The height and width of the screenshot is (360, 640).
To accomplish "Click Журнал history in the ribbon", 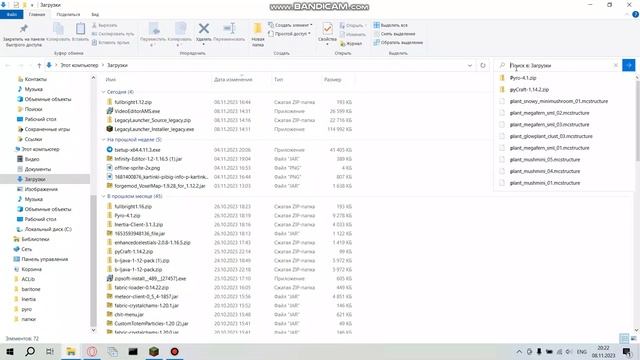I will (351, 43).
